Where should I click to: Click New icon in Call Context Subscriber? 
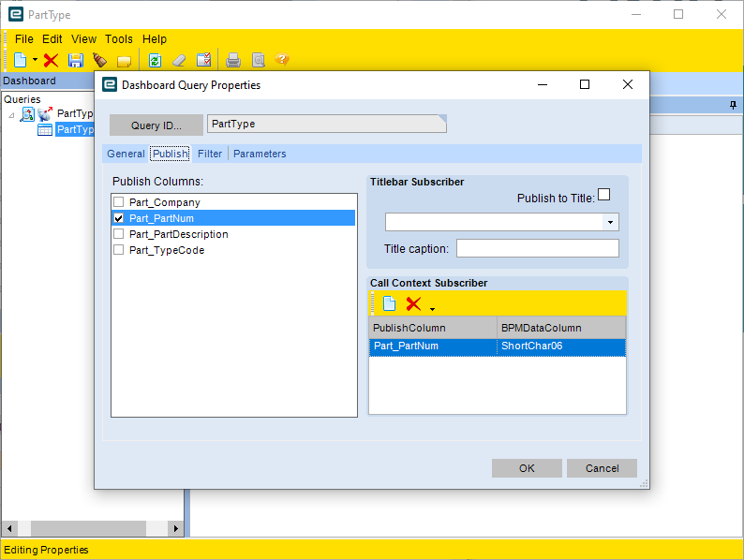click(389, 303)
